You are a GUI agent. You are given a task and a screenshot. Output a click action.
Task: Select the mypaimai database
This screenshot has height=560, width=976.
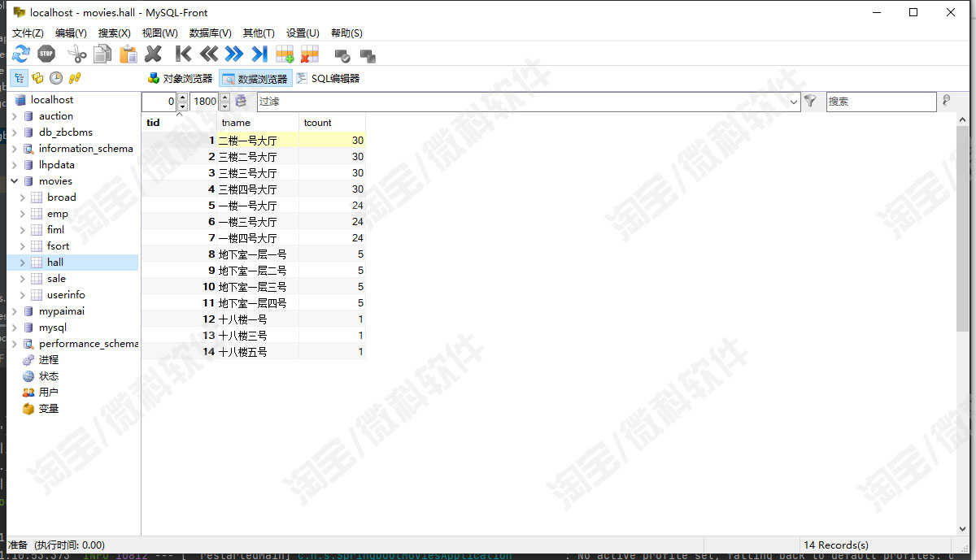[x=62, y=311]
